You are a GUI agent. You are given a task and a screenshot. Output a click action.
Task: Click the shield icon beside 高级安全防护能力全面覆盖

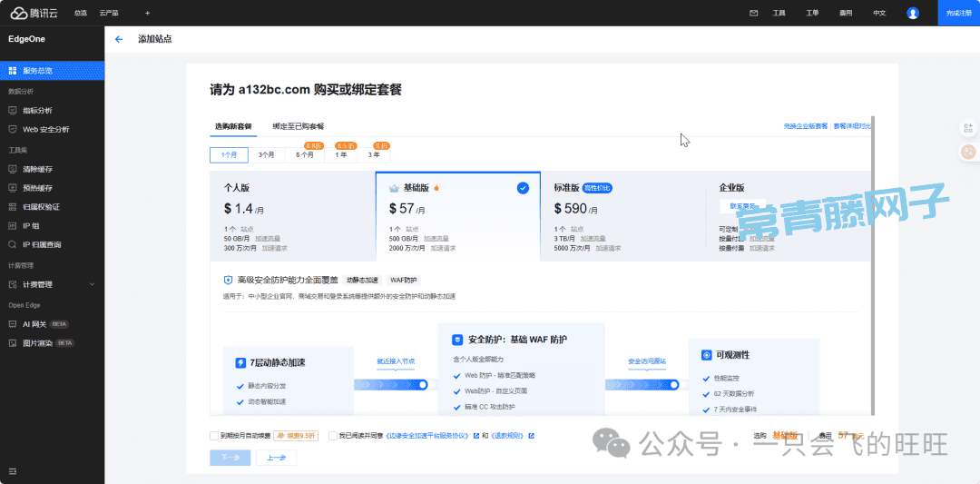tap(228, 281)
